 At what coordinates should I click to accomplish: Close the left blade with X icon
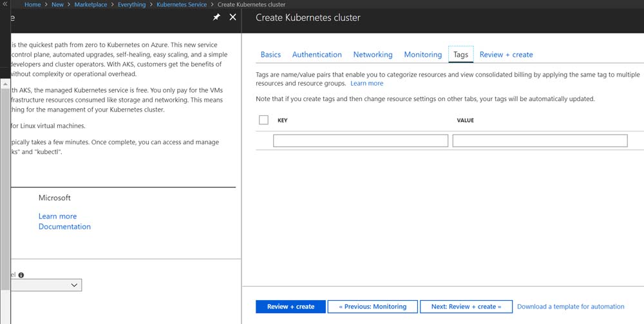(233, 17)
